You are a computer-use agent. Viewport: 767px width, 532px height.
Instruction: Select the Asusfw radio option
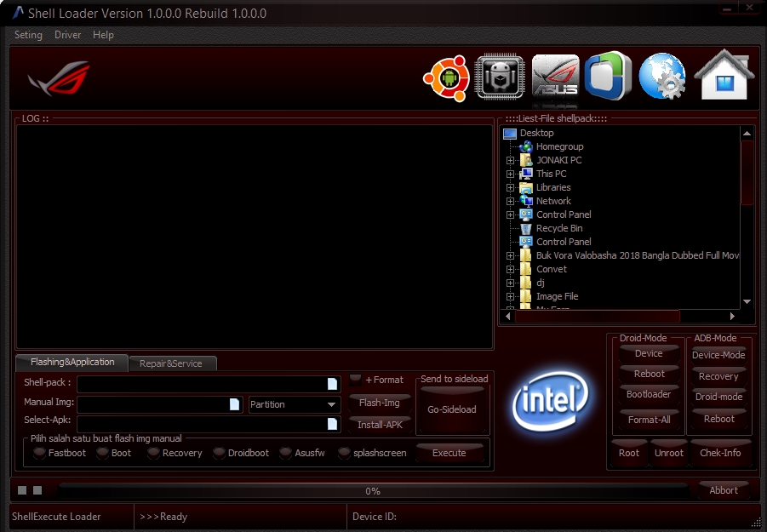286,453
